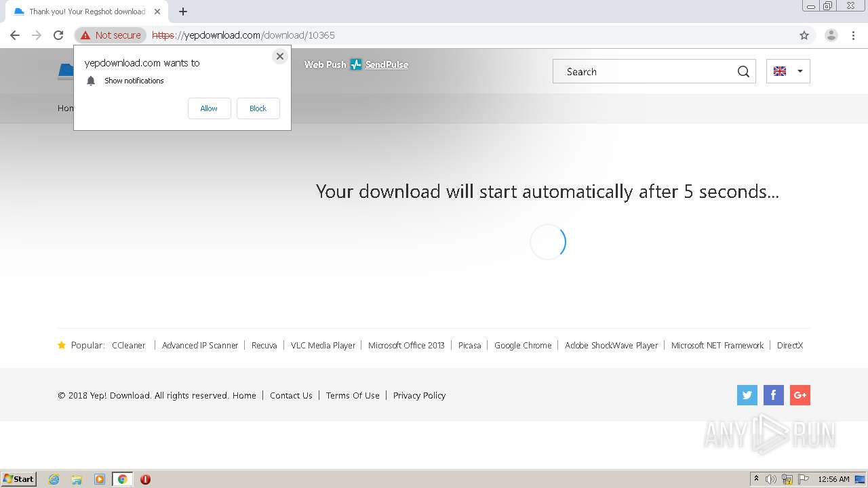Viewport: 868px width, 488px height.
Task: Click the address bar URL
Action: tap(243, 35)
